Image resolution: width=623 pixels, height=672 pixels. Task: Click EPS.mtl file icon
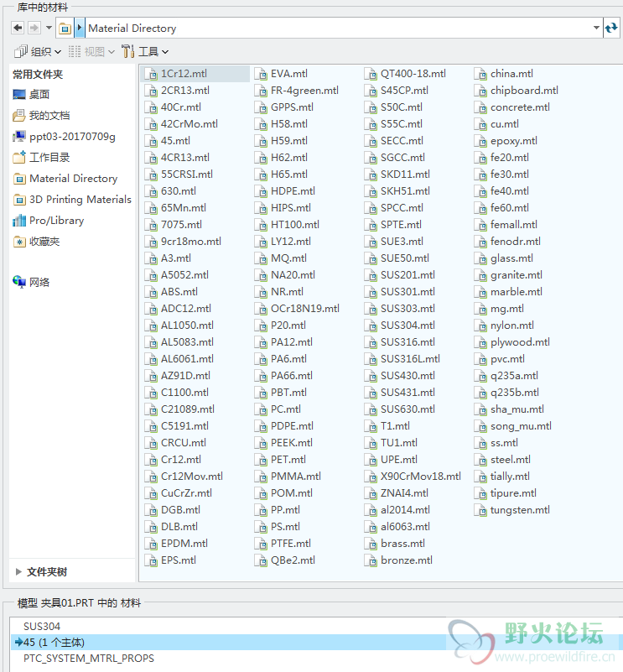pos(151,560)
